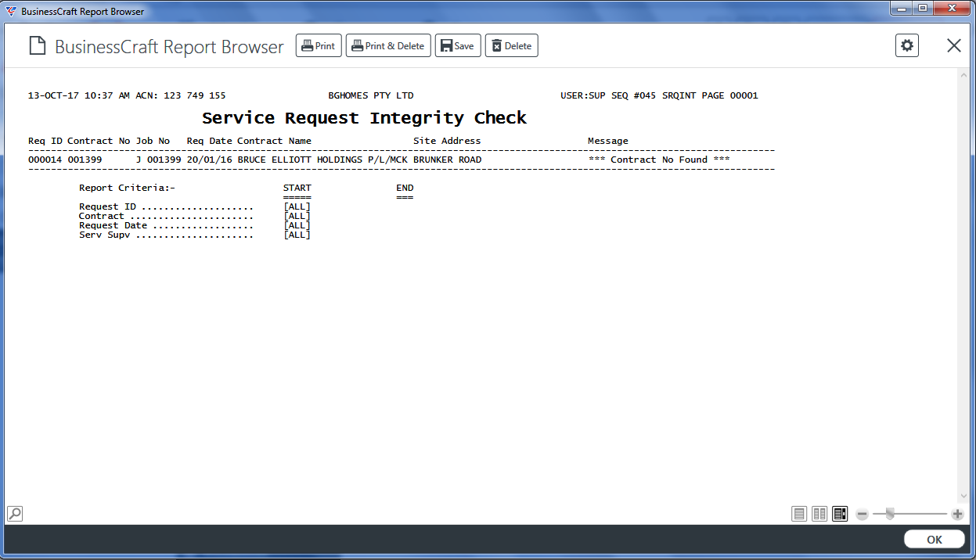Zoom in with the plus icon

[957, 515]
